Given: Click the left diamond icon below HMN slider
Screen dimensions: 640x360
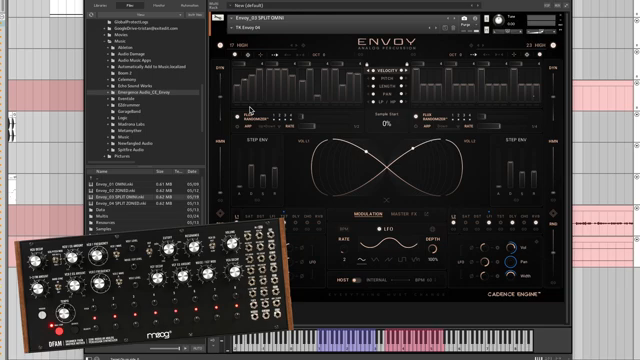Looking at the screenshot, I should [x=220, y=213].
